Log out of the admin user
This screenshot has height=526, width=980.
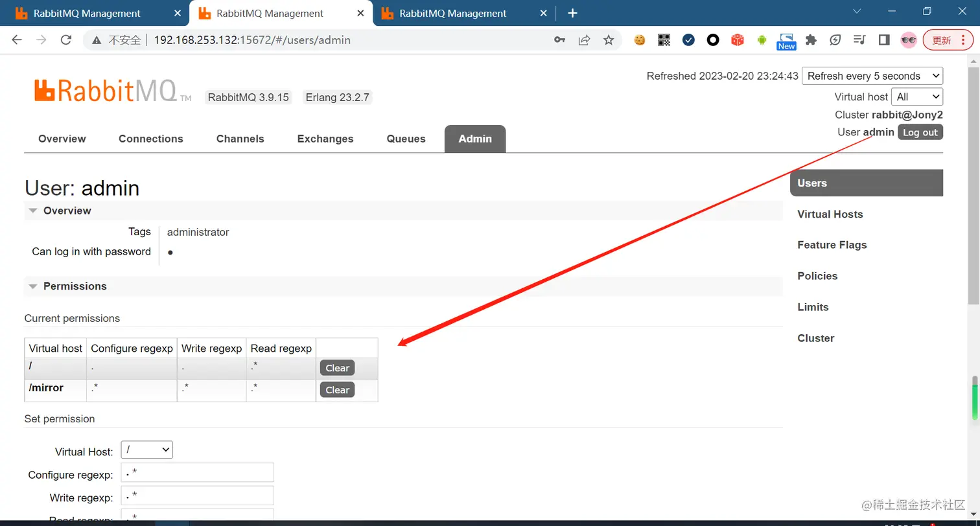(x=920, y=132)
